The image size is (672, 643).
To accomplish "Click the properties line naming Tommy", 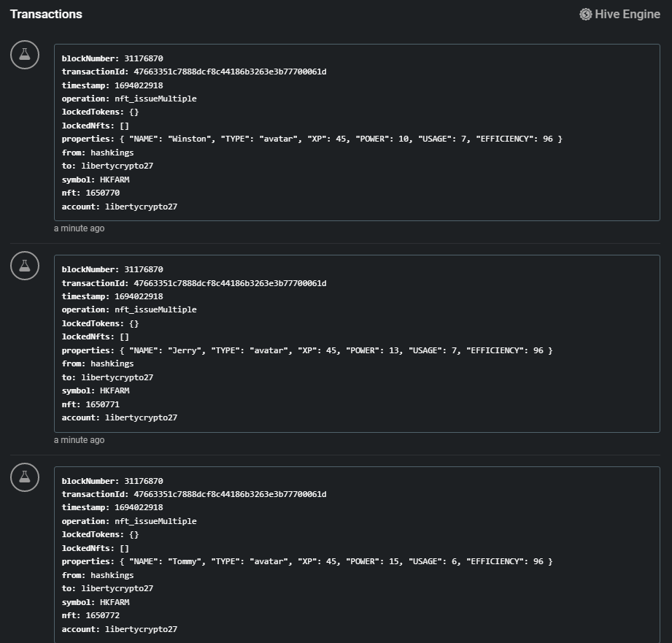I will 307,561.
